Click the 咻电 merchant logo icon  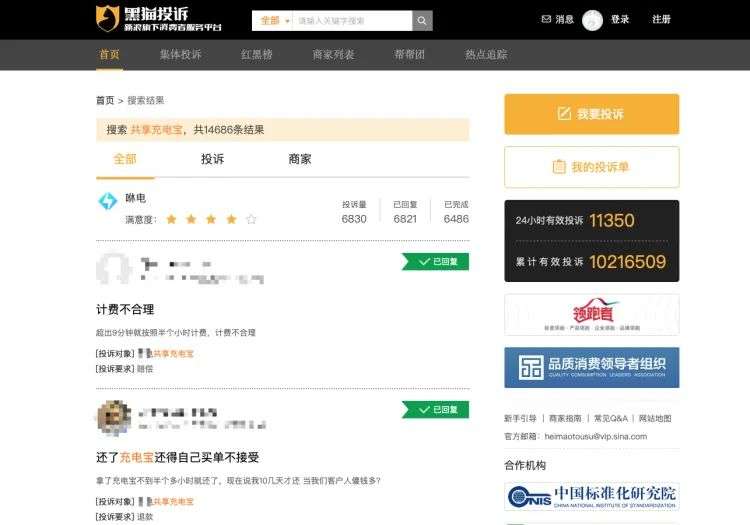(x=108, y=201)
